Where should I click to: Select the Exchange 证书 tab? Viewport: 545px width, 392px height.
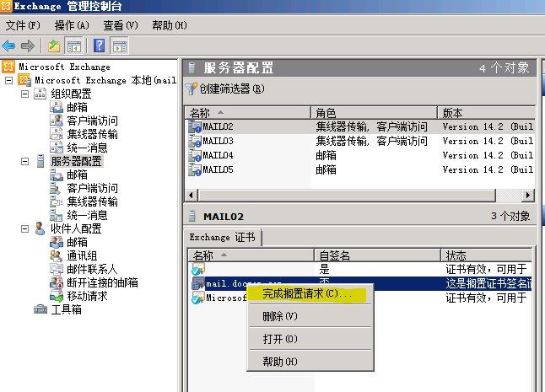tap(223, 237)
